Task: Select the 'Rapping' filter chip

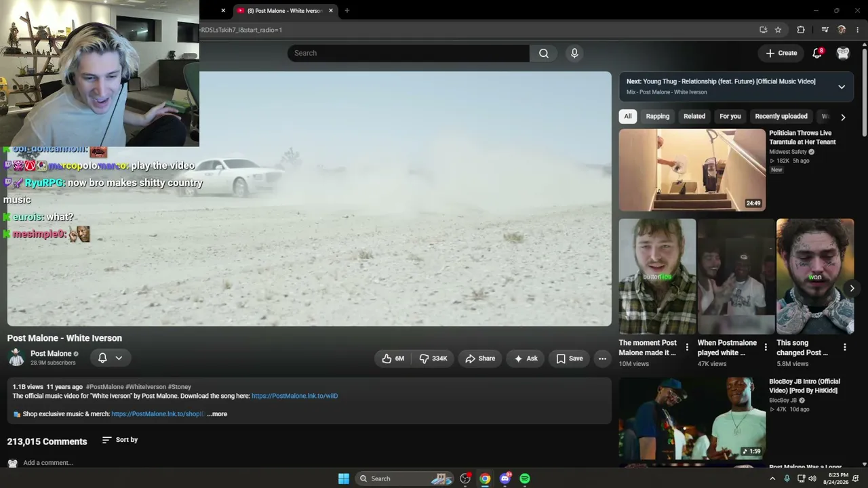Action: tap(658, 117)
